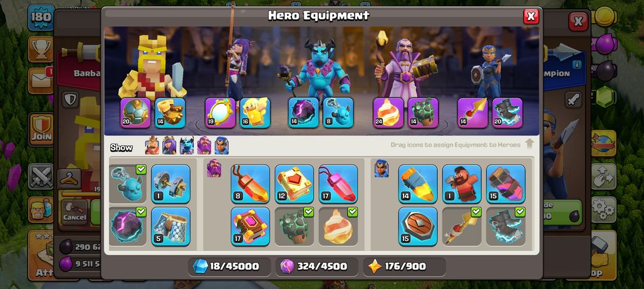Viewport: 644px width, 289px height.
Task: Select the level 19 mirror equipment
Action: point(220,113)
